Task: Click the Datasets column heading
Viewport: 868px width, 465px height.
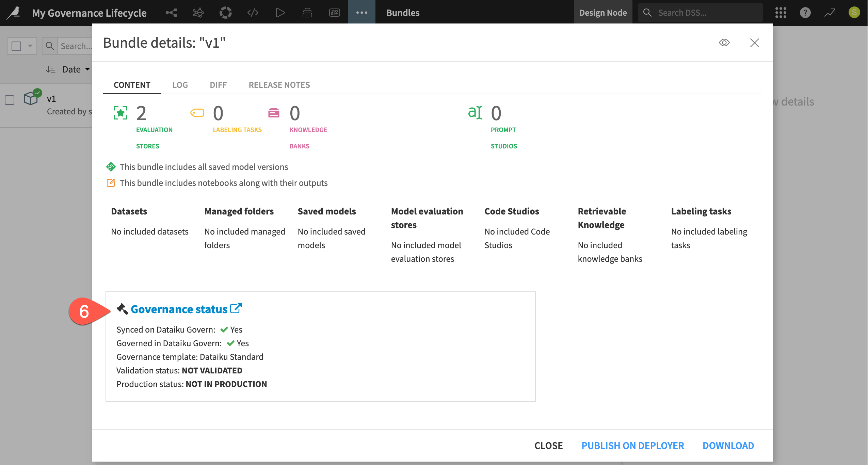Action: 129,211
